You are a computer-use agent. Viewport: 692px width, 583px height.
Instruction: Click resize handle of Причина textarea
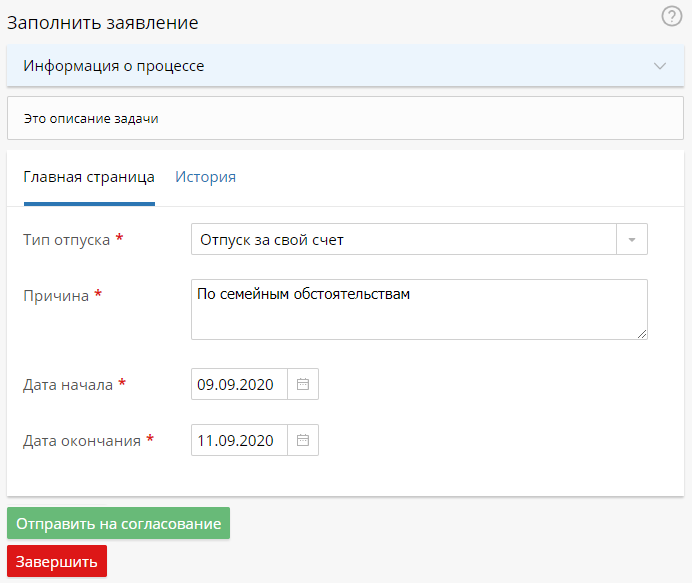641,334
